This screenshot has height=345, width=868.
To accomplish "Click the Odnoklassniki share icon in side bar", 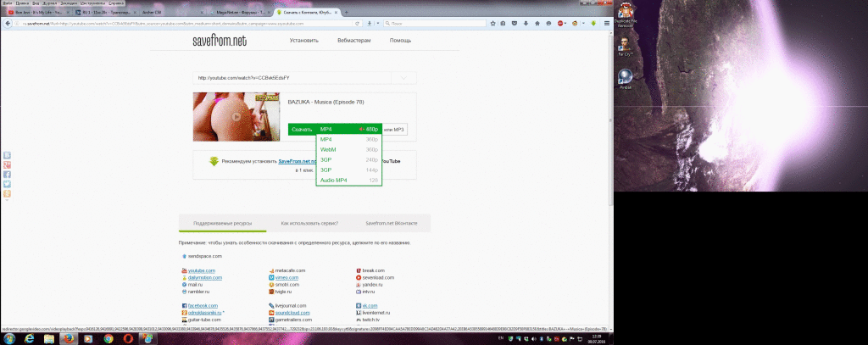I will click(x=7, y=194).
